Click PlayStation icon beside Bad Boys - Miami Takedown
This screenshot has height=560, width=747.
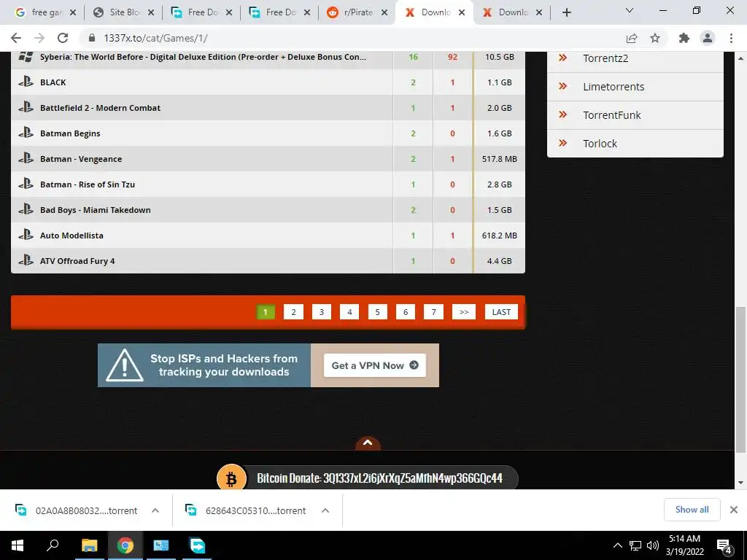[x=26, y=209]
